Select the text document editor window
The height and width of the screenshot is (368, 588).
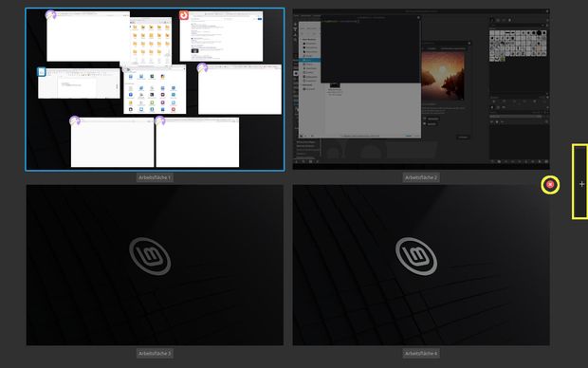(79, 83)
